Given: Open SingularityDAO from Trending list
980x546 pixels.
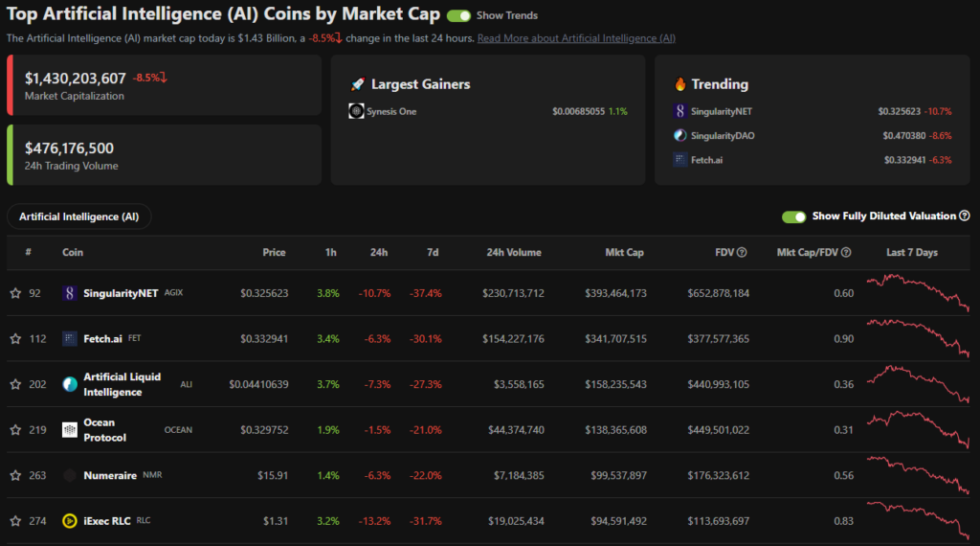Looking at the screenshot, I should (723, 136).
